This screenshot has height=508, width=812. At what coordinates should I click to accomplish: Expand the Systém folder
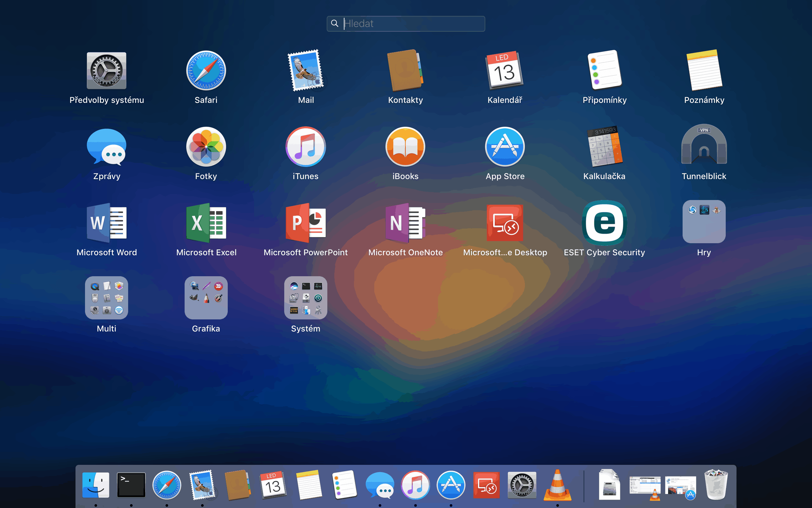click(306, 298)
